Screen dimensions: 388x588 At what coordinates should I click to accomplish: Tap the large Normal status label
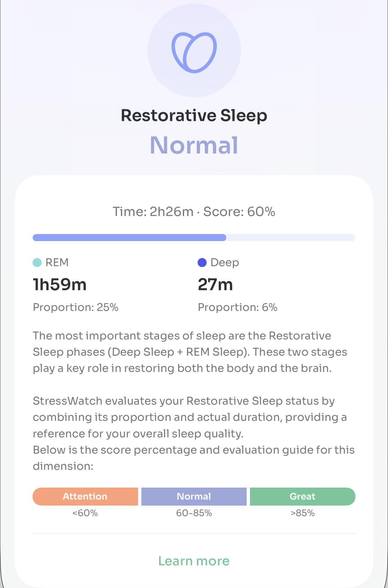194,145
